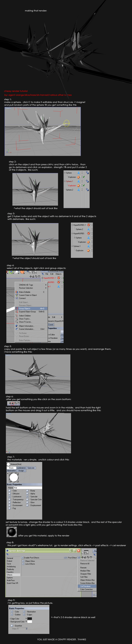This screenshot has height=644, width=132.
Task: Click the move camera icon in step 6 toolbar
Action: (x=10, y=403)
